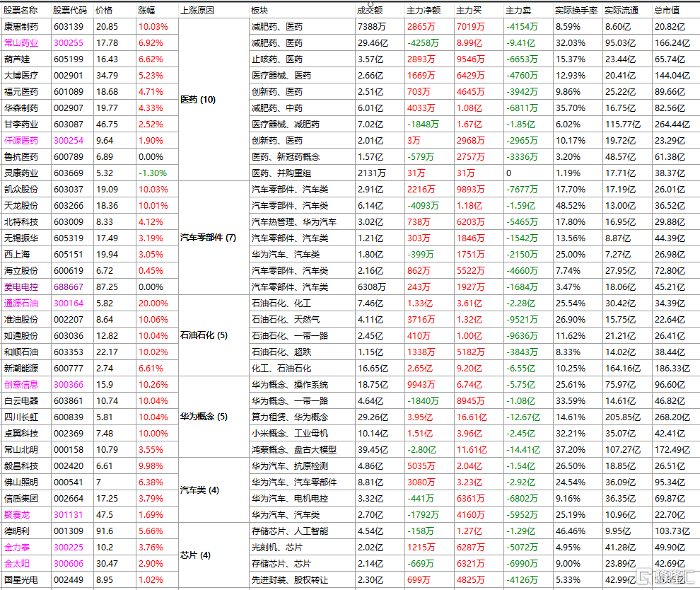Click the 医药 (10) group label

coord(198,100)
